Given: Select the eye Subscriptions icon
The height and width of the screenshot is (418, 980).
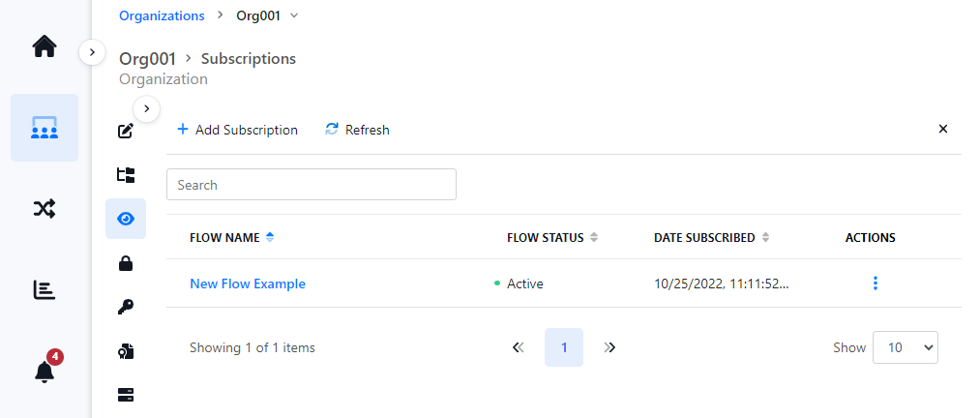Looking at the screenshot, I should (125, 219).
